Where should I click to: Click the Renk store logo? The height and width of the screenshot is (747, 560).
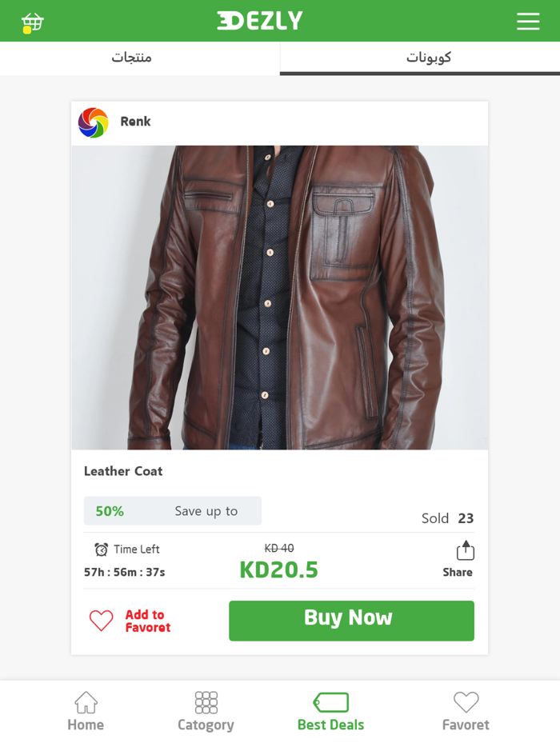pos(93,122)
